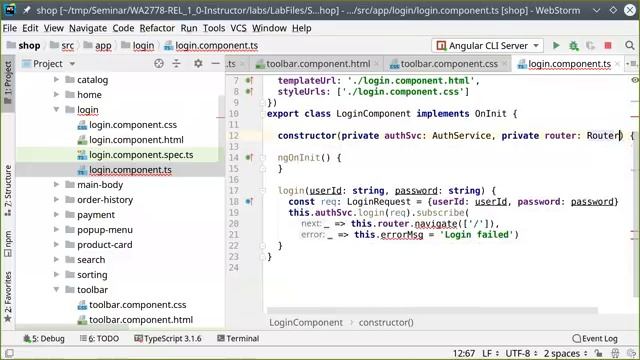Open the 2: Favorites side panel

coord(8,297)
